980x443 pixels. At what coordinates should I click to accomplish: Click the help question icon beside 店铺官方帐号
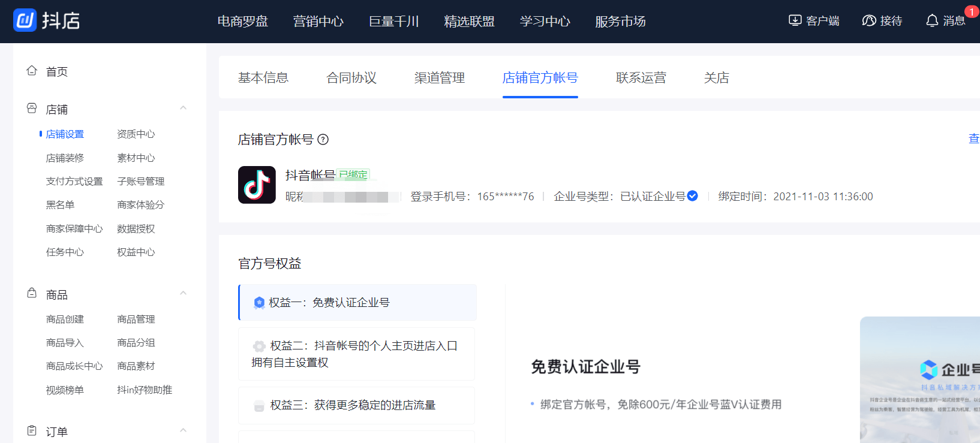323,140
